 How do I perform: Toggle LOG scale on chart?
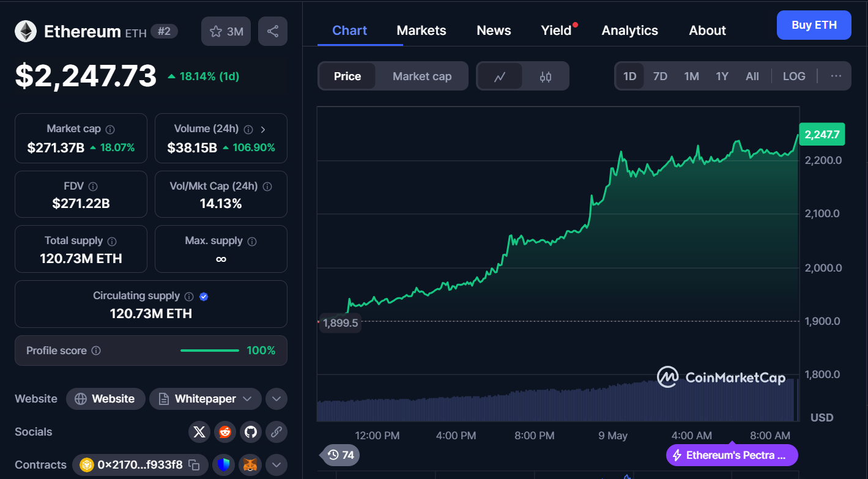(x=794, y=76)
